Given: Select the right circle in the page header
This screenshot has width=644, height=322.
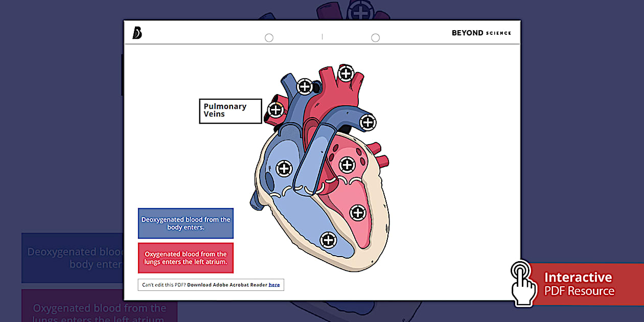Looking at the screenshot, I should pos(375,37).
